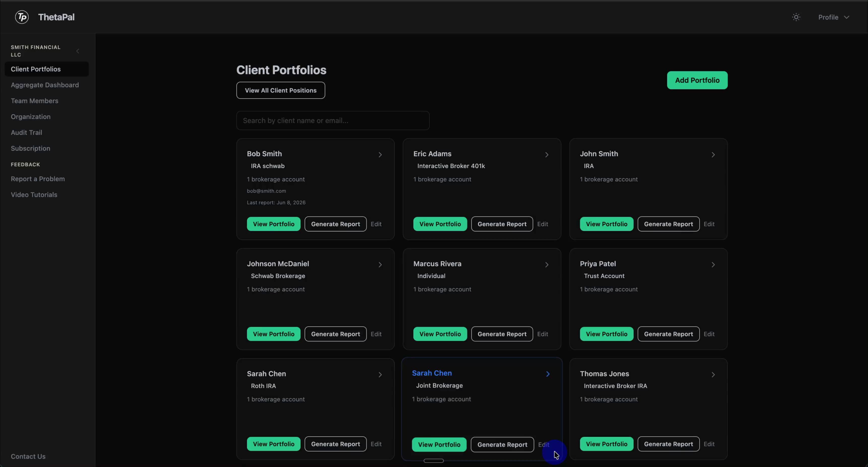Edit Sarah Chen's Joint Brokerage portfolio
Screen dimensions: 868x467
coord(544,445)
